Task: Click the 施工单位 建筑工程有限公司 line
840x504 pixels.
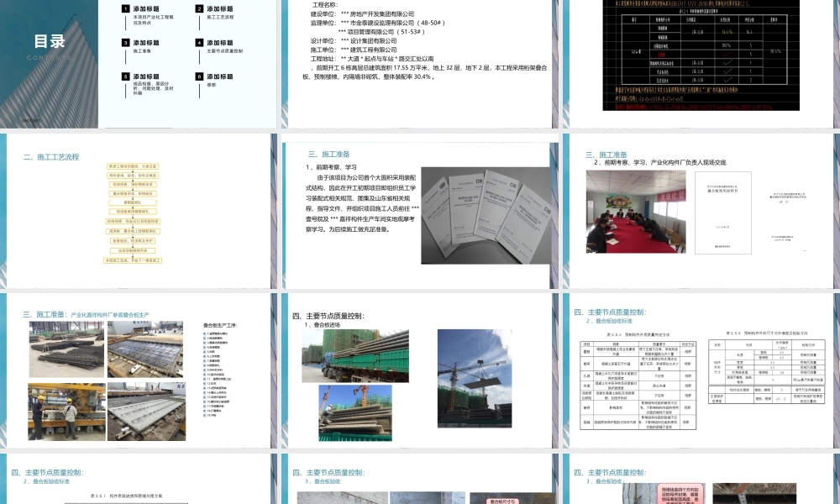Action: [x=354, y=50]
